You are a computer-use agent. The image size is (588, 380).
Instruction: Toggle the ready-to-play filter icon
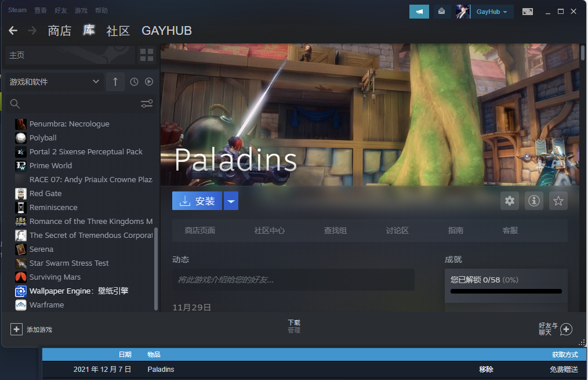coord(149,81)
